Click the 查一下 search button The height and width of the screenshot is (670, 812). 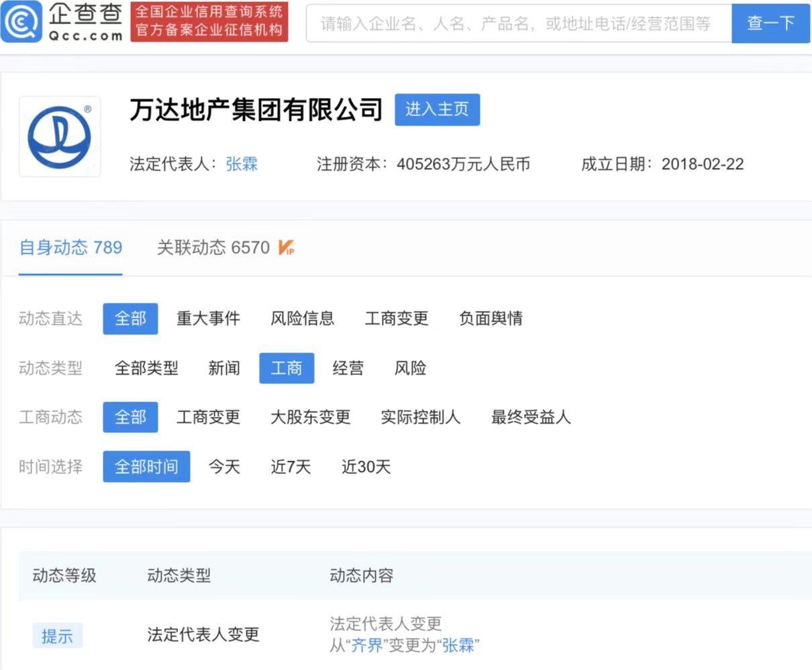coord(770,23)
